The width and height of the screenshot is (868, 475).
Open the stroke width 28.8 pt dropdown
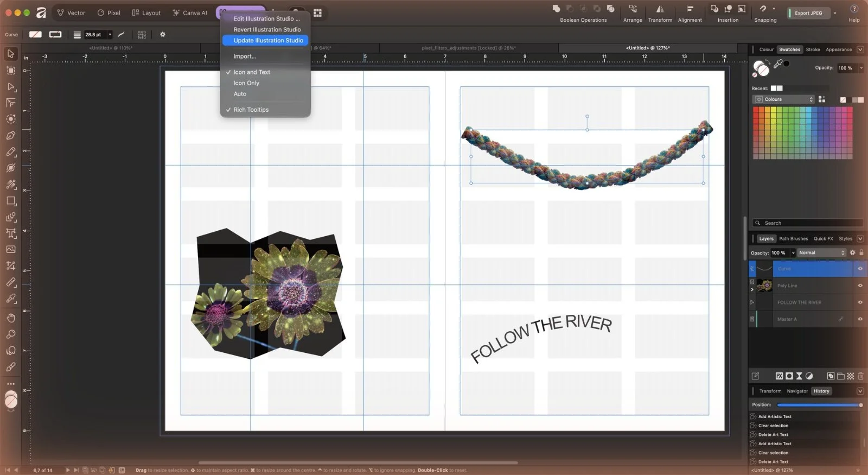(110, 34)
